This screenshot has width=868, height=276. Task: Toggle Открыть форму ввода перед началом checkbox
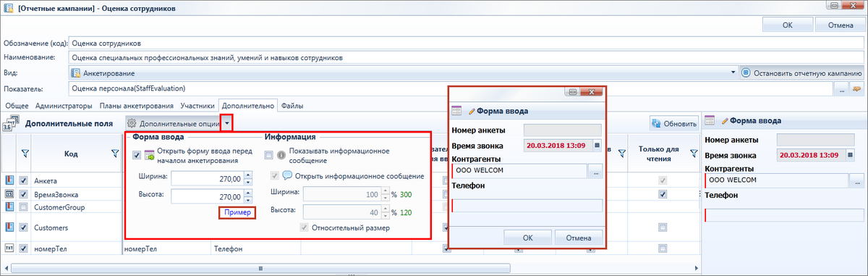coord(137,155)
